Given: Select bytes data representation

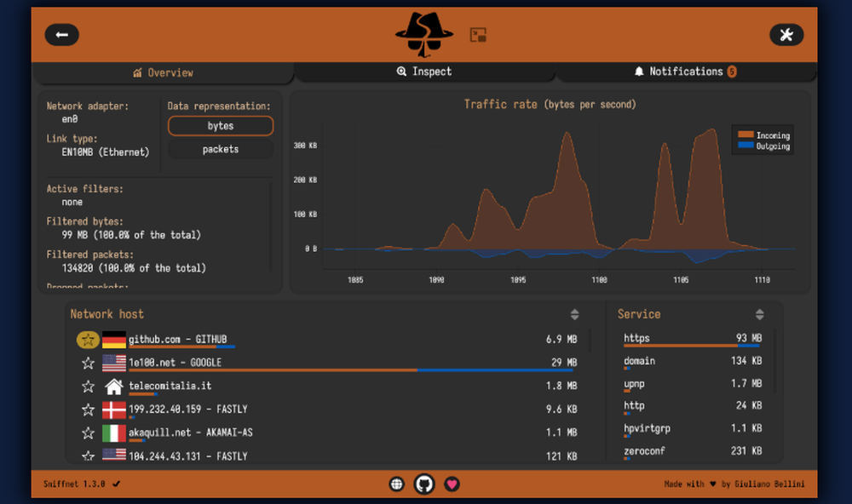Looking at the screenshot, I should [x=221, y=126].
